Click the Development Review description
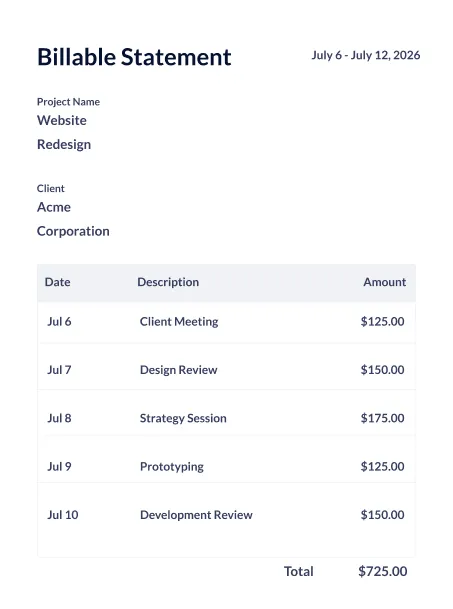 [x=196, y=515]
